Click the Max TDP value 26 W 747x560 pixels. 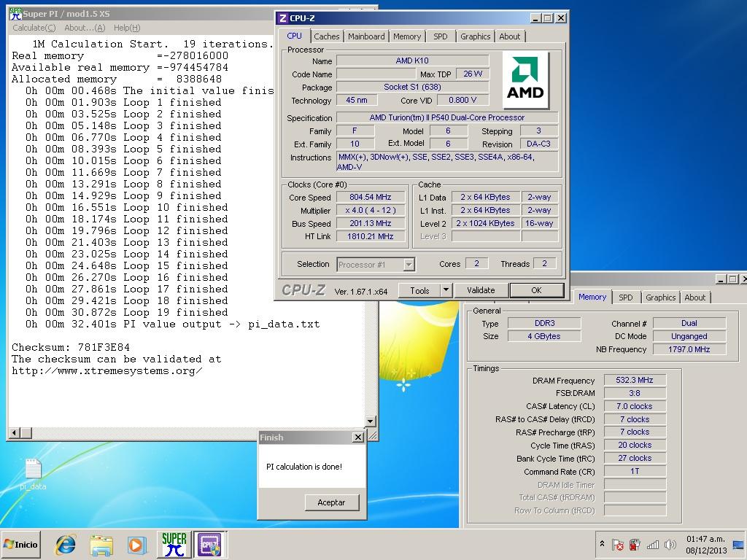tap(473, 74)
